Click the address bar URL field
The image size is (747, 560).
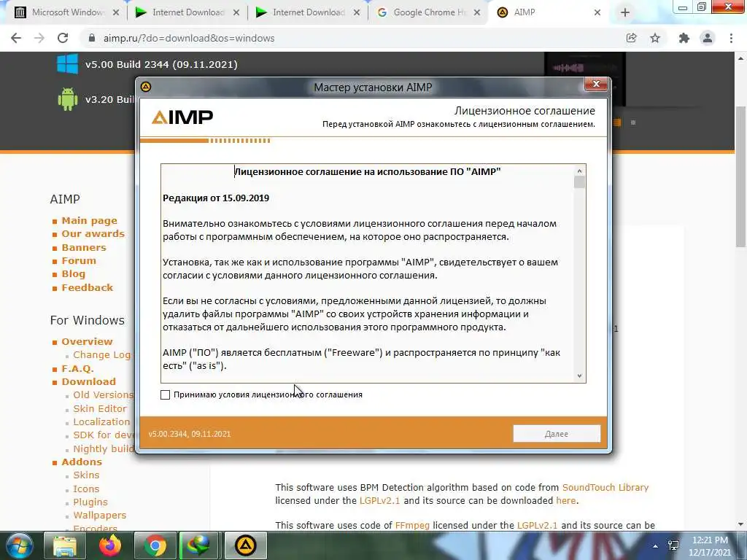click(352, 38)
